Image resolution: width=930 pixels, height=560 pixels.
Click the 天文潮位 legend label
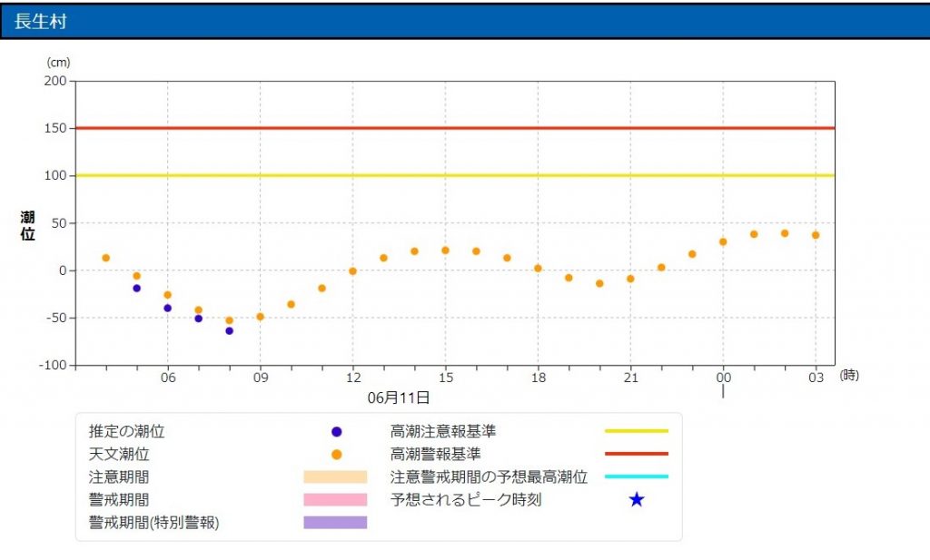pos(119,454)
